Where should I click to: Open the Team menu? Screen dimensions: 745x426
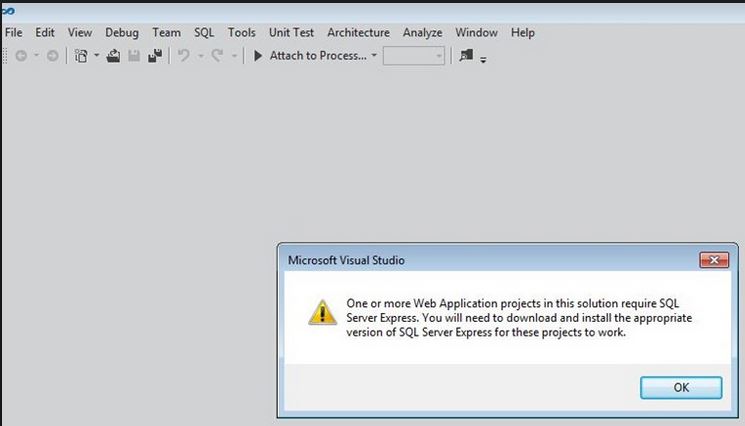point(166,33)
